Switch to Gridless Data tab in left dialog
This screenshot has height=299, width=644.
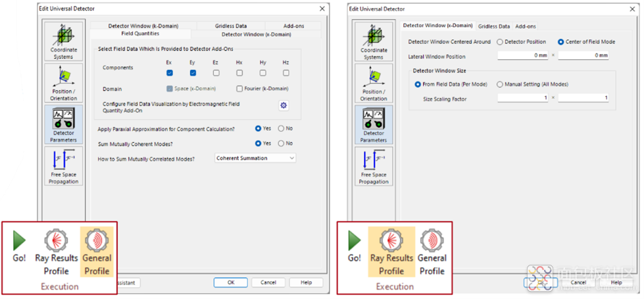tap(231, 26)
